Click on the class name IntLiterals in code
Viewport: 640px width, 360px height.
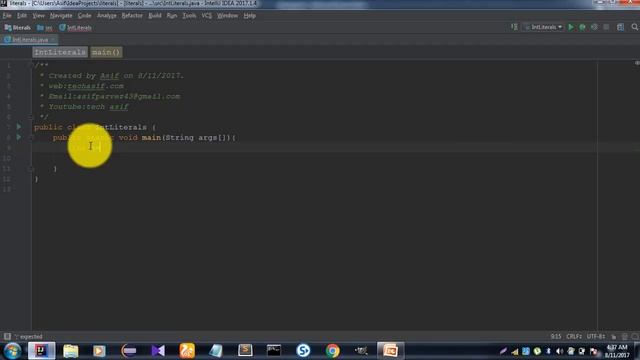click(x=121, y=127)
